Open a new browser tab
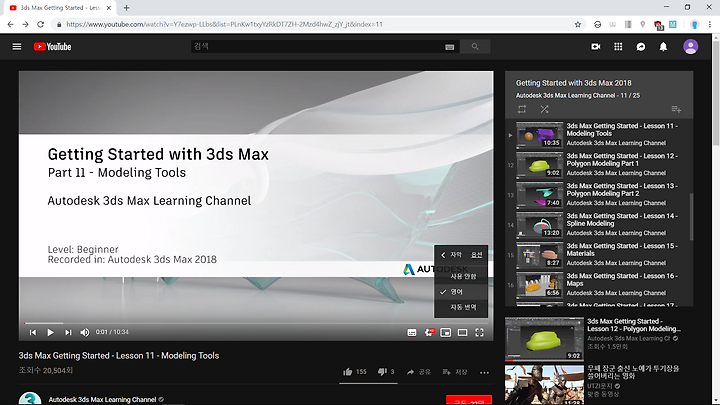Screen dimensions: 720x405 pos(126,8)
